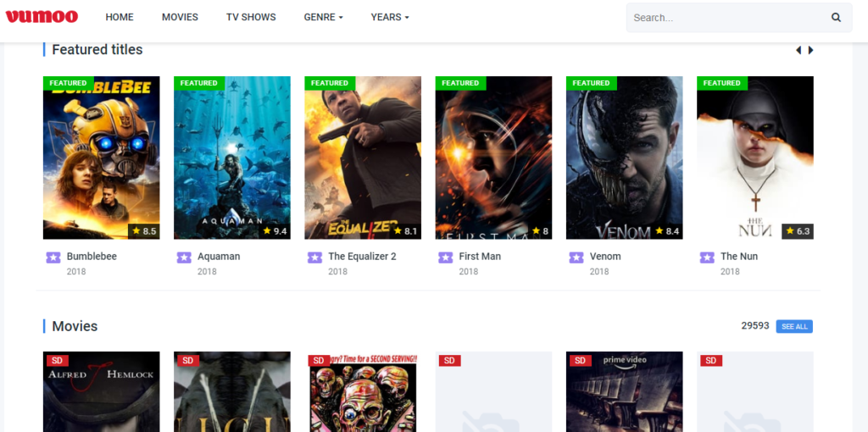
Task: Open the GENRE dropdown menu
Action: point(323,17)
